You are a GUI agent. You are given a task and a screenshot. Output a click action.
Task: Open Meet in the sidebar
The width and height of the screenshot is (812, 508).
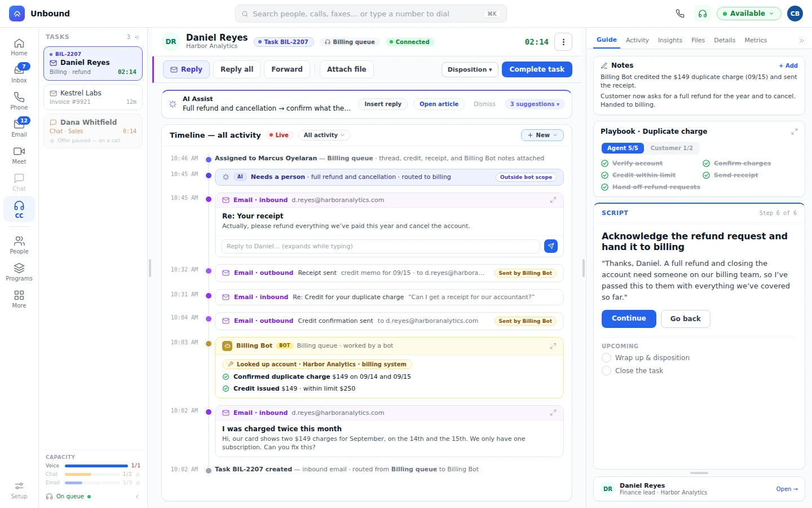(19, 155)
